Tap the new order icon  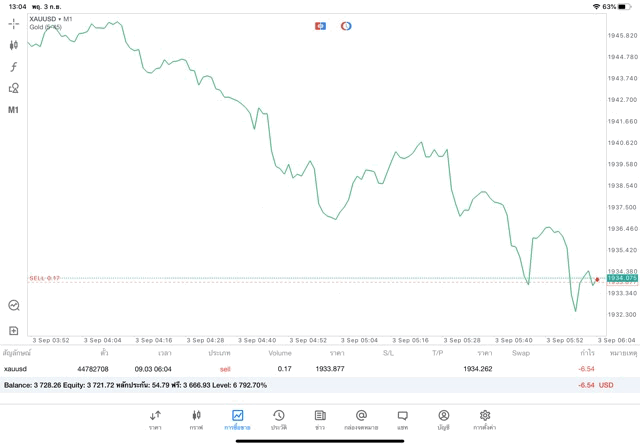(14, 330)
